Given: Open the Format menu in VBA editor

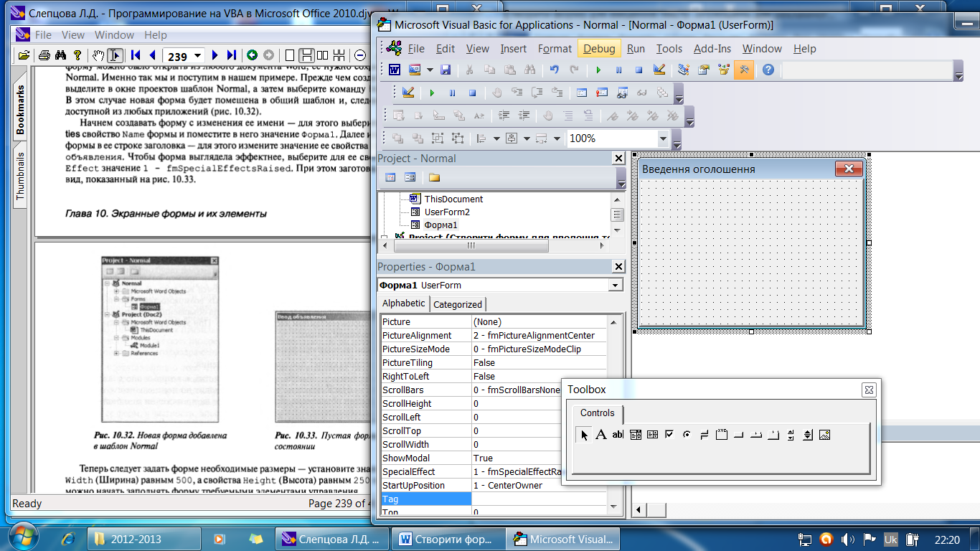Looking at the screenshot, I should pyautogui.click(x=555, y=49).
